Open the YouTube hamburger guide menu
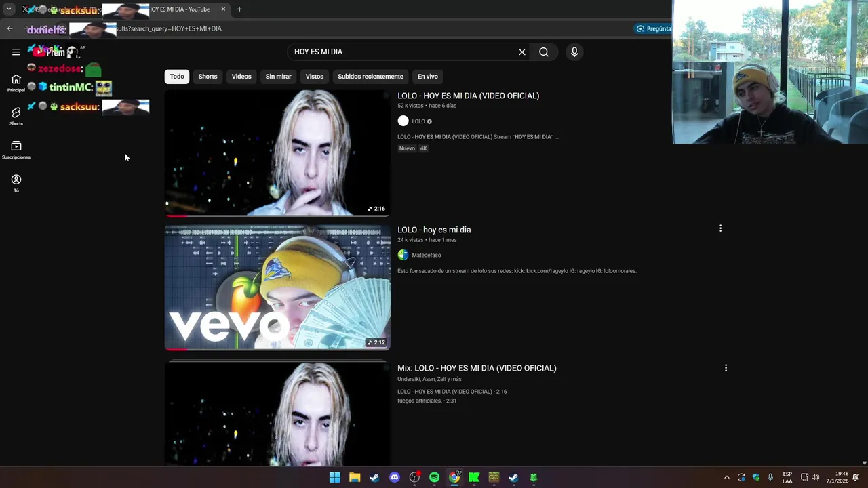This screenshot has width=868, height=488. click(16, 52)
